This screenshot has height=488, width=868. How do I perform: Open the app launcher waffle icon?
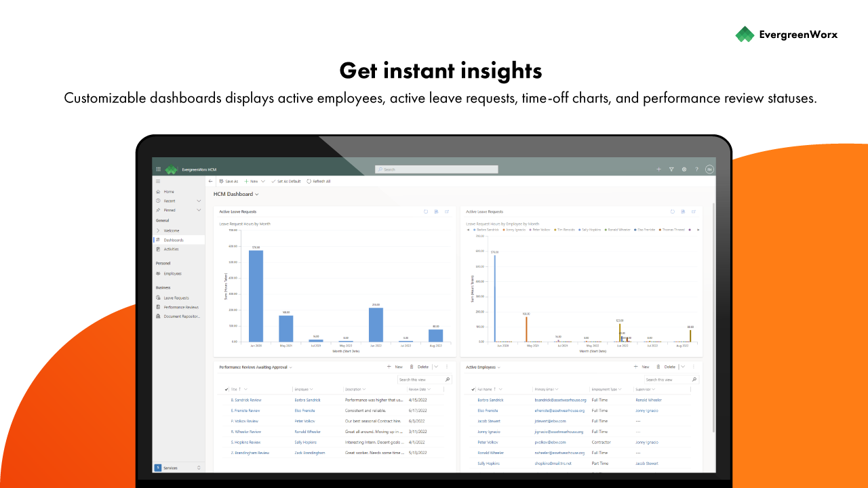(x=159, y=169)
